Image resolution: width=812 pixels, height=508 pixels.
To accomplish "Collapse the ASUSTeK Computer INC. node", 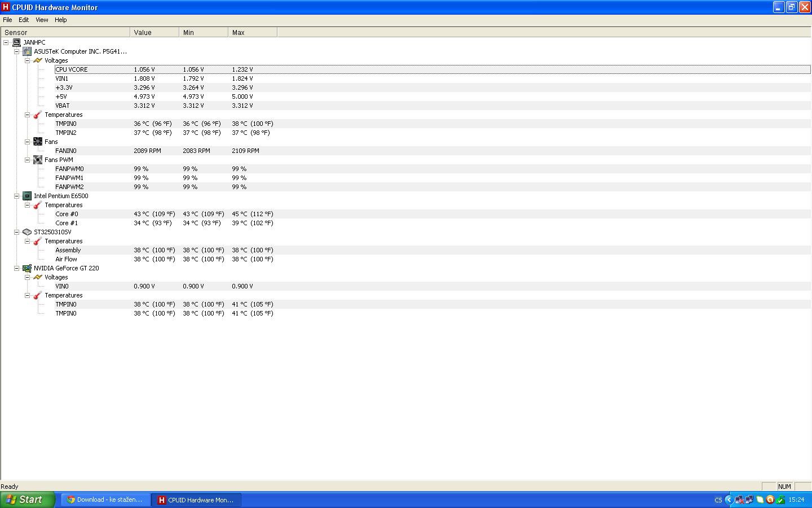I will [17, 51].
